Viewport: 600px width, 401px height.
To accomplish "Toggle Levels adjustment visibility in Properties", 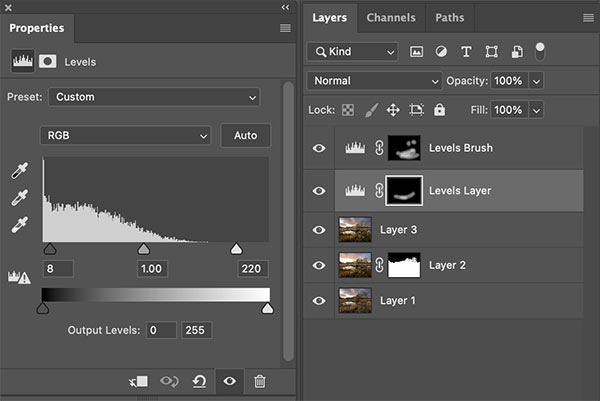I will (230, 381).
